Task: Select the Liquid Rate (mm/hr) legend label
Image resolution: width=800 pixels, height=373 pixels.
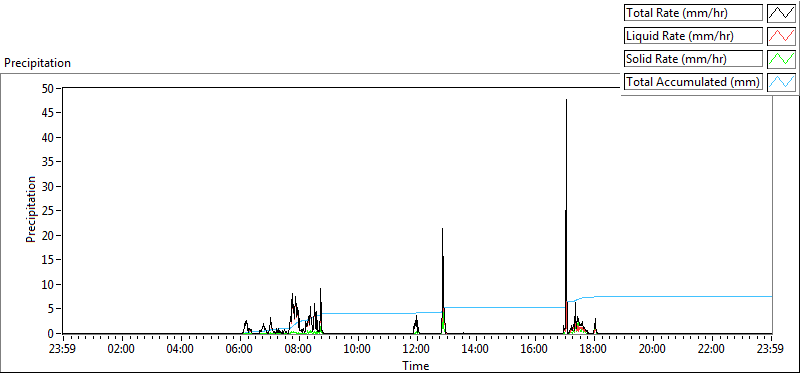Action: [x=693, y=36]
